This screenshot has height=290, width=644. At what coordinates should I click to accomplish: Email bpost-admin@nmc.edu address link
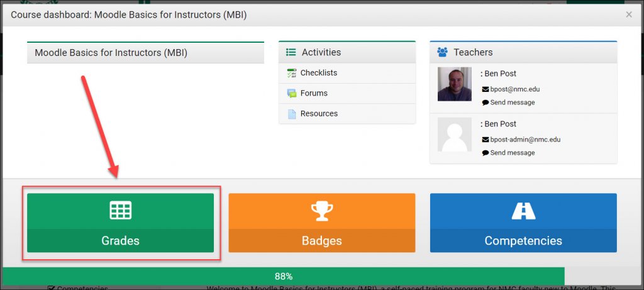point(525,140)
